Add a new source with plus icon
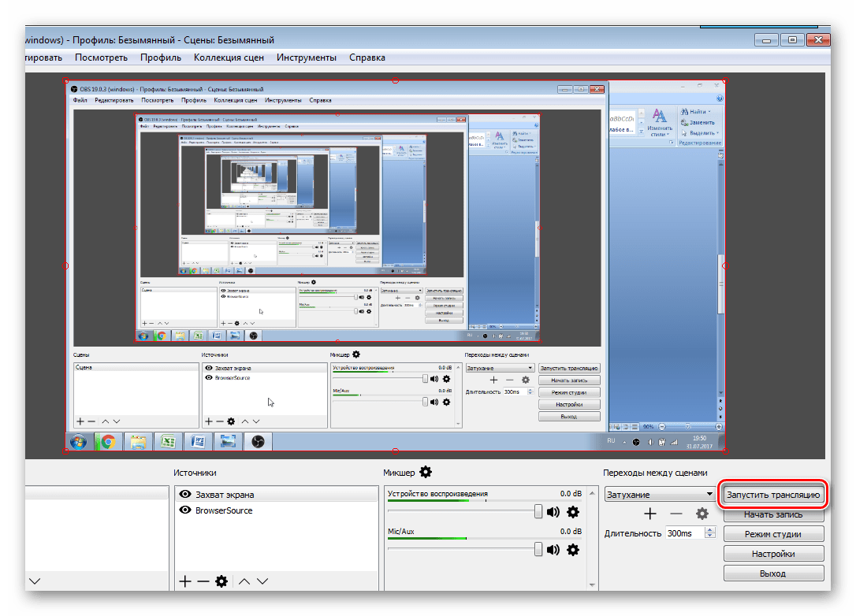This screenshot has height=616, width=856. [185, 581]
